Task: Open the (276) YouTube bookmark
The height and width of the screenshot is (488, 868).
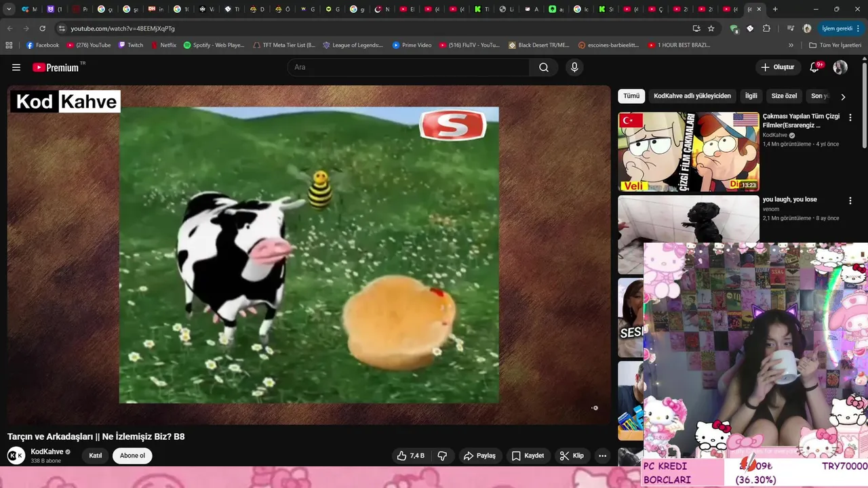Action: pyautogui.click(x=88, y=45)
